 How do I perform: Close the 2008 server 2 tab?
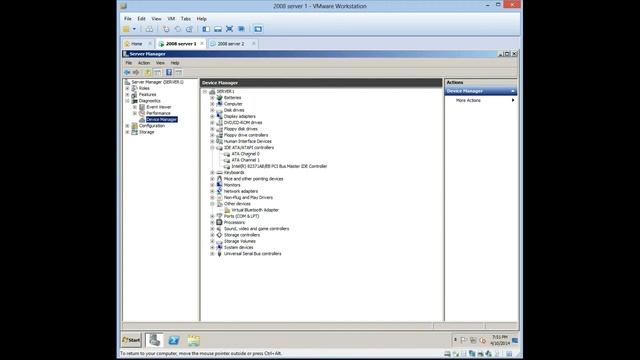[253, 44]
